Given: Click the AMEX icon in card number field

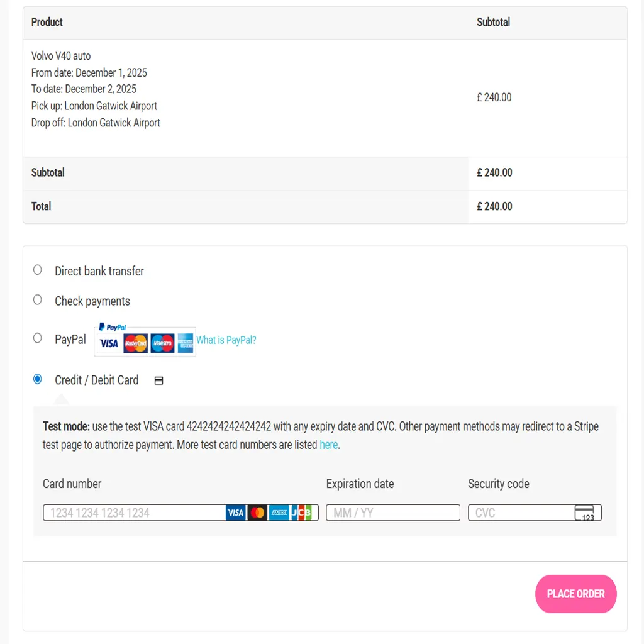Looking at the screenshot, I should pos(279,513).
